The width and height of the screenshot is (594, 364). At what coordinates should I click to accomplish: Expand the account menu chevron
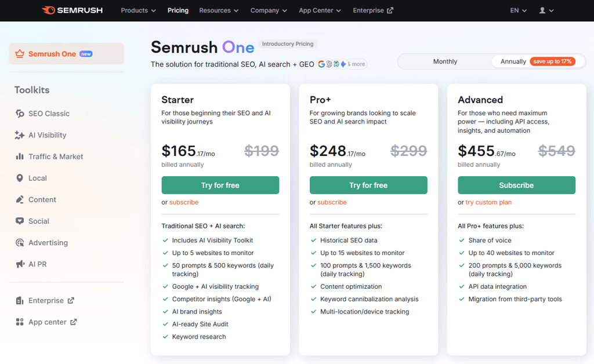pyautogui.click(x=552, y=10)
